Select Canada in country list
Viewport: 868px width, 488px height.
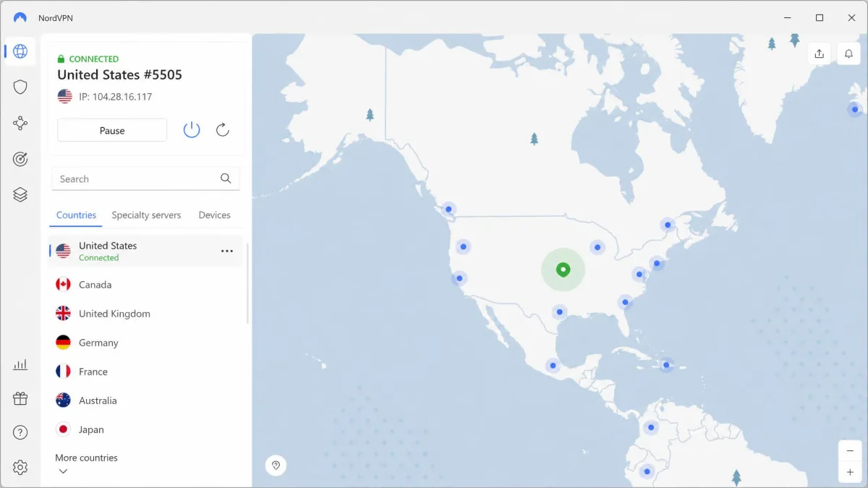[x=145, y=285]
